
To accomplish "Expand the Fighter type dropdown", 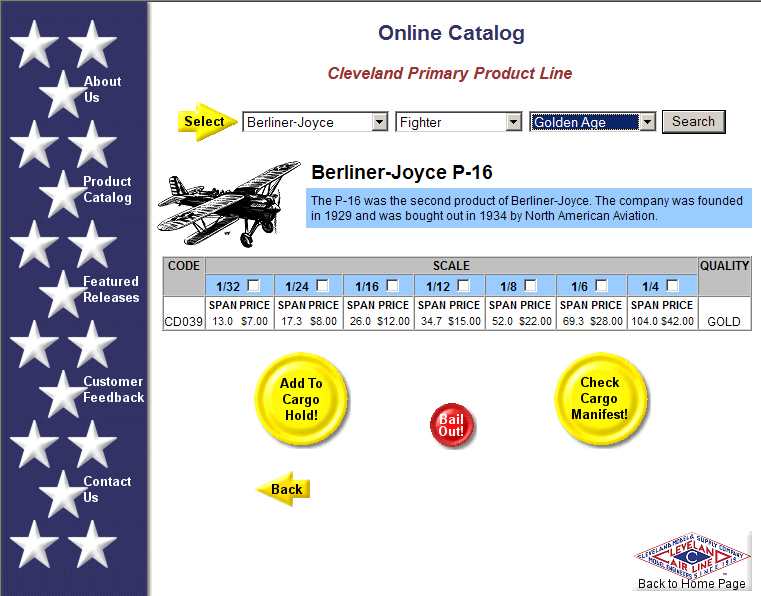I will 459,122.
